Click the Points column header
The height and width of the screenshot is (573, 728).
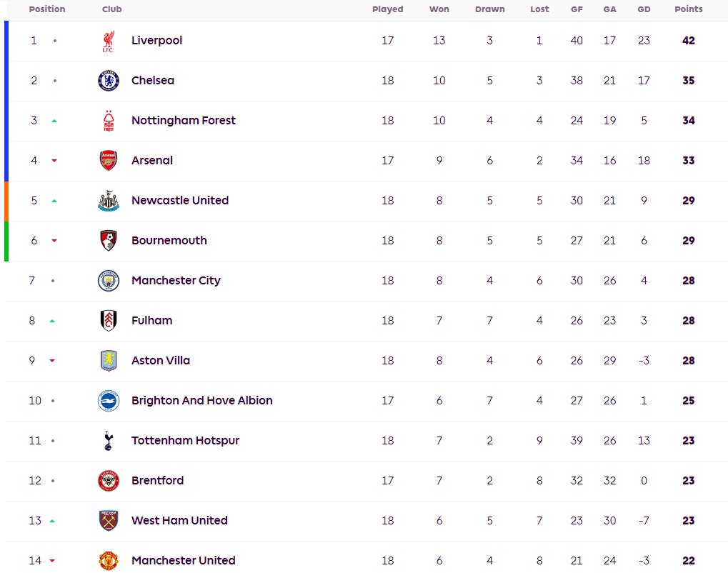click(688, 9)
